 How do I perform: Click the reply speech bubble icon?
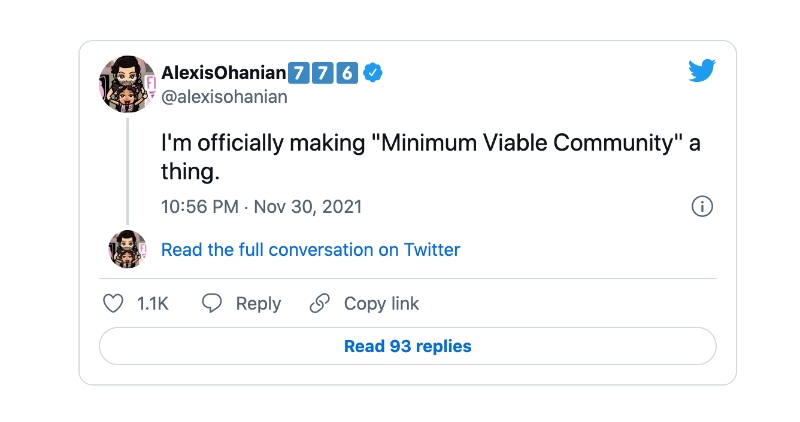tap(212, 303)
